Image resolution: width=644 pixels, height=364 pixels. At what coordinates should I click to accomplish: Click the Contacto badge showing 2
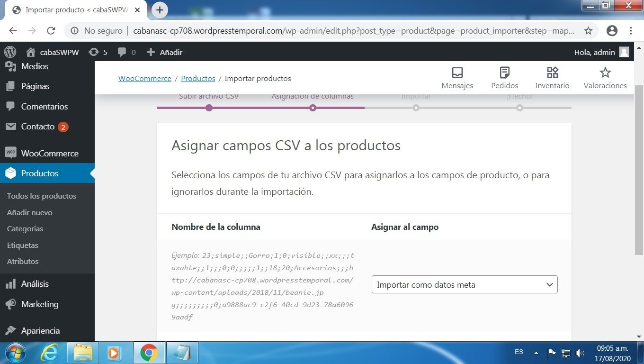(63, 127)
